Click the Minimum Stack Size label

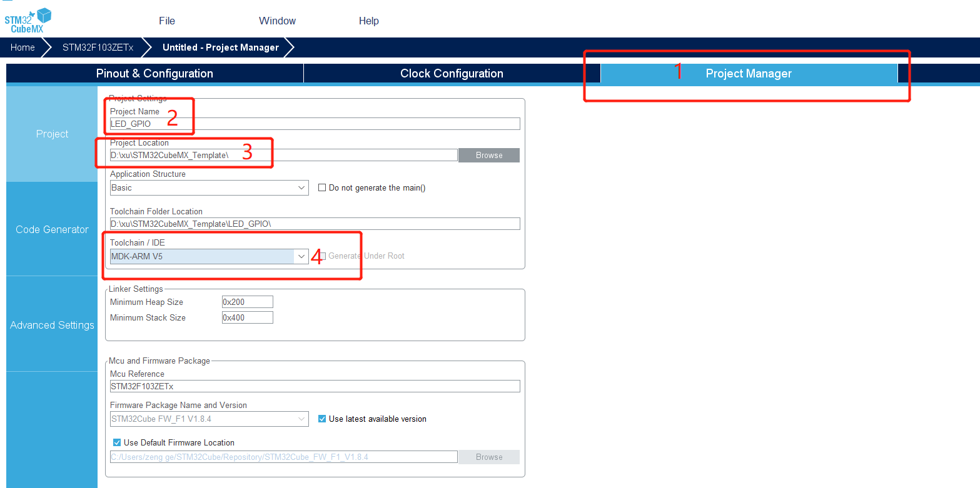click(148, 317)
